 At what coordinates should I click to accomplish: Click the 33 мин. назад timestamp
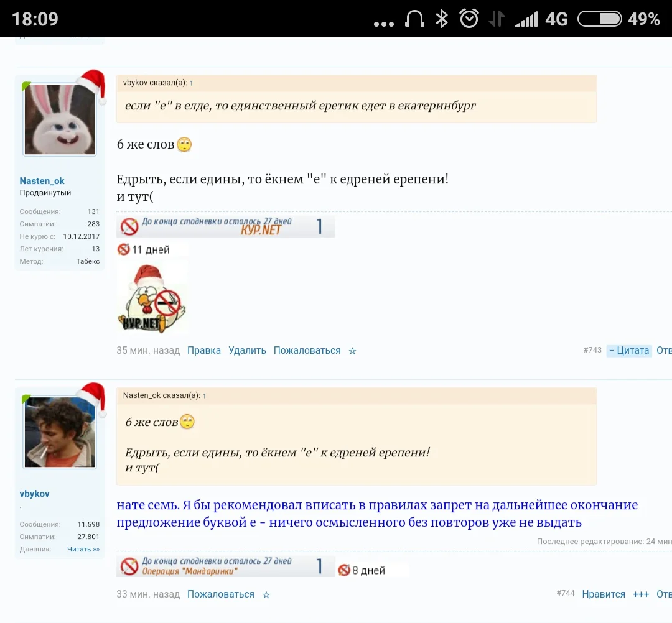click(x=148, y=594)
